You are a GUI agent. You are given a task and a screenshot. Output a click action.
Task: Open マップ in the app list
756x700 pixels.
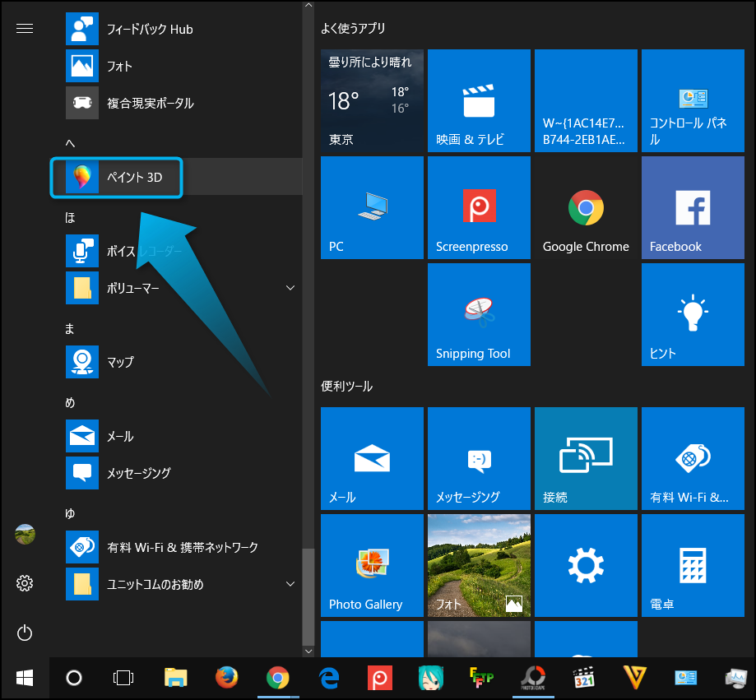tap(119, 362)
